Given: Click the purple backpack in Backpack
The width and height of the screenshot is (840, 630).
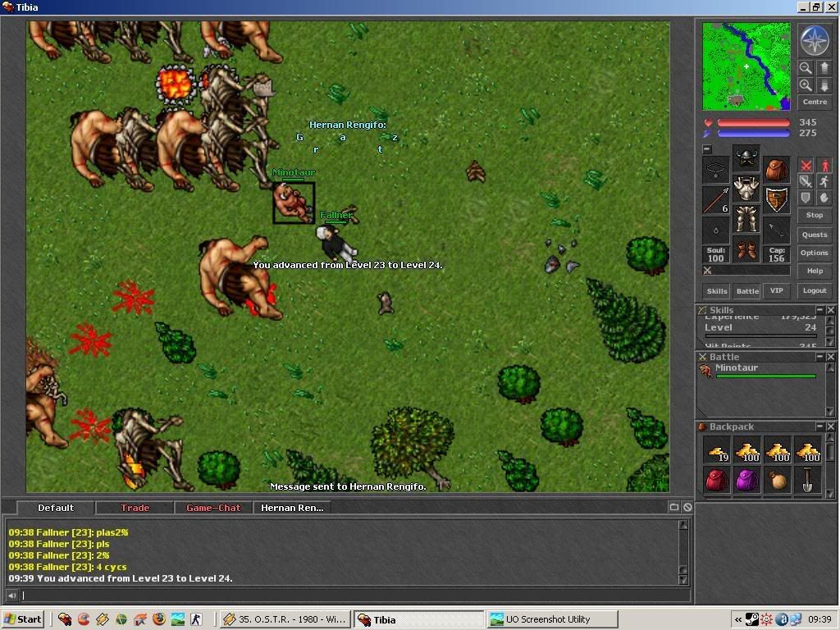Looking at the screenshot, I should [x=746, y=481].
